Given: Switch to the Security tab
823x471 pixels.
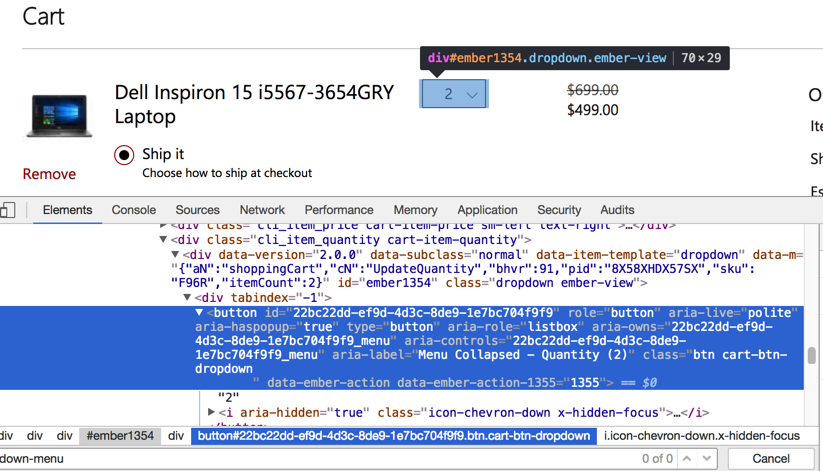Looking at the screenshot, I should pyautogui.click(x=559, y=210).
